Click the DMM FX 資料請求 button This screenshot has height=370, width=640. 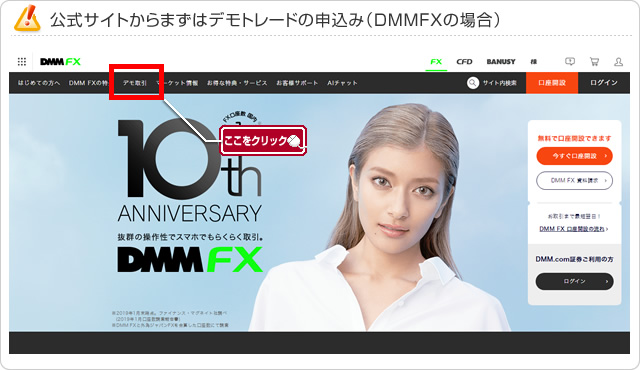pos(574,180)
